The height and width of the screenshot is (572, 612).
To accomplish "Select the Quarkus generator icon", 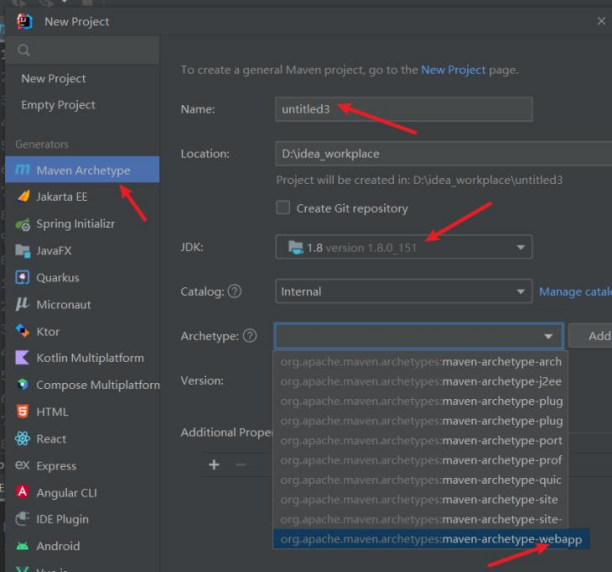I will [23, 277].
